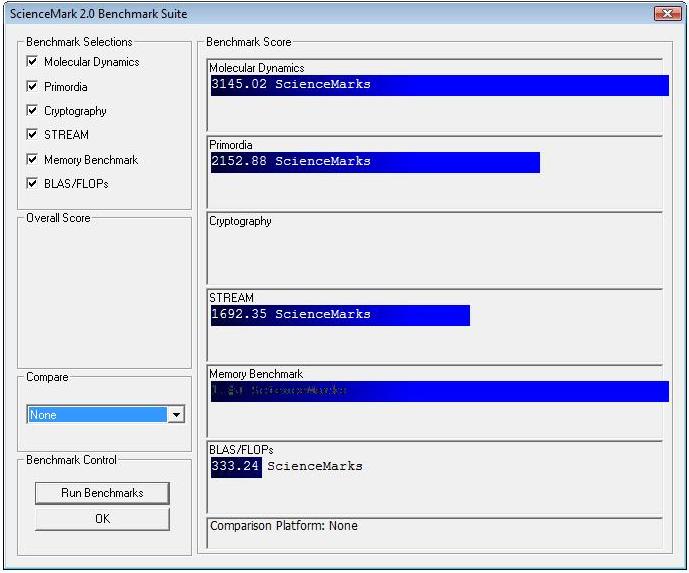Screen dimensions: 689x573
Task: Click the BLAS/FLOPs score panel label
Action: [241, 450]
